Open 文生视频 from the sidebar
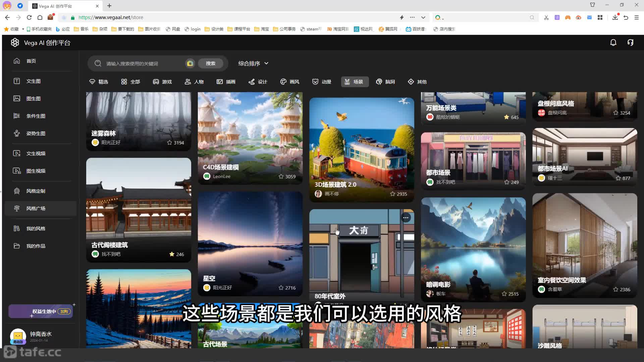The height and width of the screenshot is (362, 644). click(36, 154)
